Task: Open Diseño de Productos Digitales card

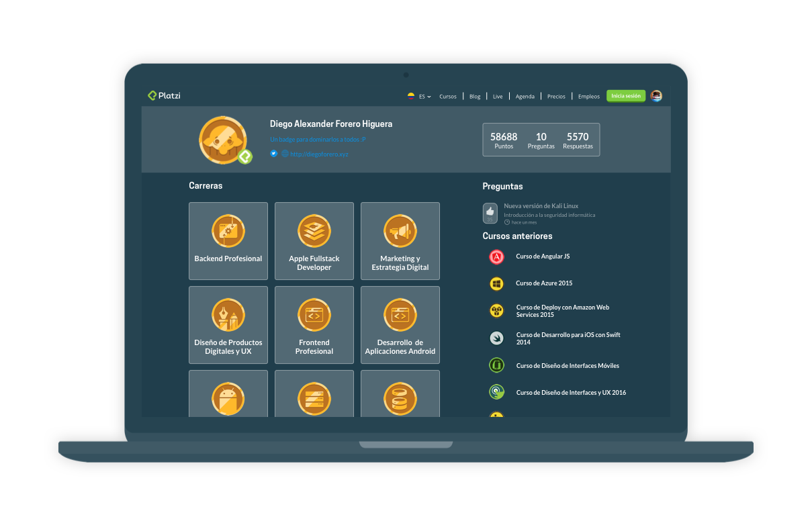Action: 228,325
